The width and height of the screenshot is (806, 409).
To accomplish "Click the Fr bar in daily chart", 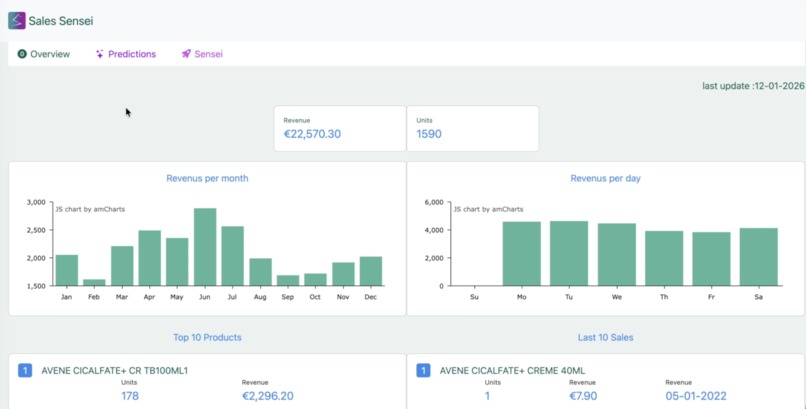I will click(711, 259).
